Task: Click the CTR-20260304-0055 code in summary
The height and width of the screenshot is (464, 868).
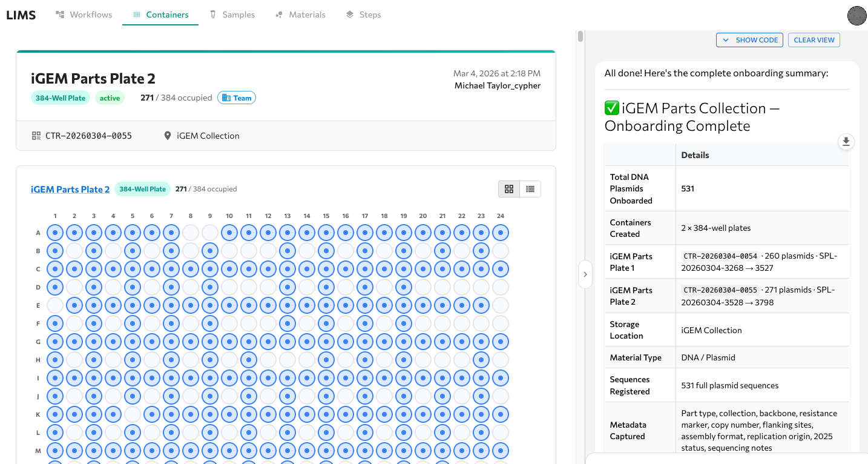Action: coord(720,290)
